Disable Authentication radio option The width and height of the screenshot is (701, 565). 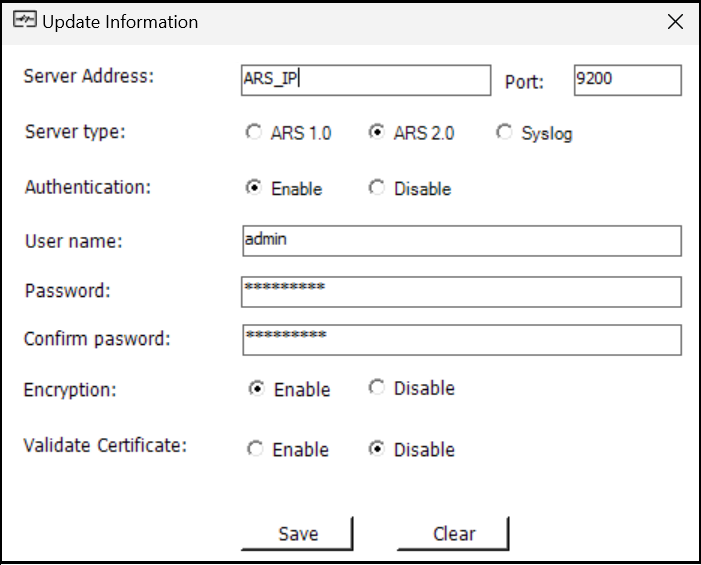click(377, 188)
